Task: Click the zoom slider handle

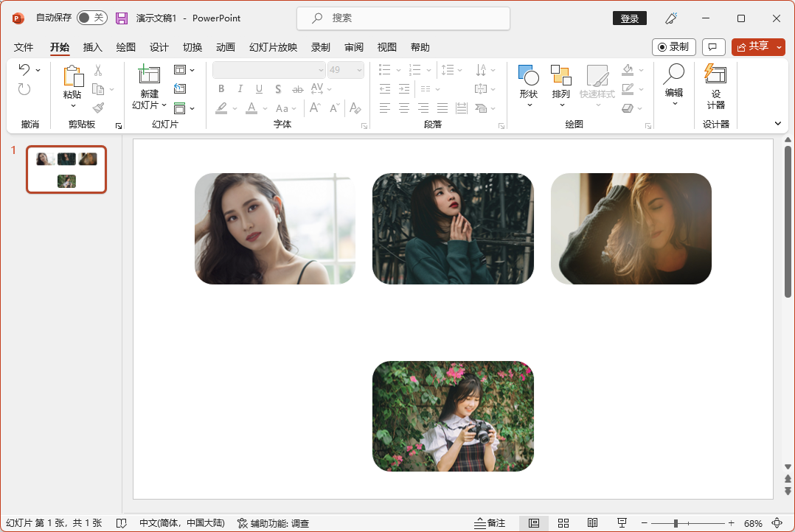Action: pos(676,523)
